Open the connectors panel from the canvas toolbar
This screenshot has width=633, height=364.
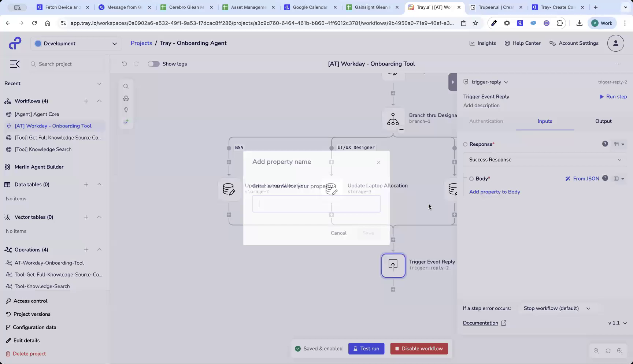click(126, 98)
